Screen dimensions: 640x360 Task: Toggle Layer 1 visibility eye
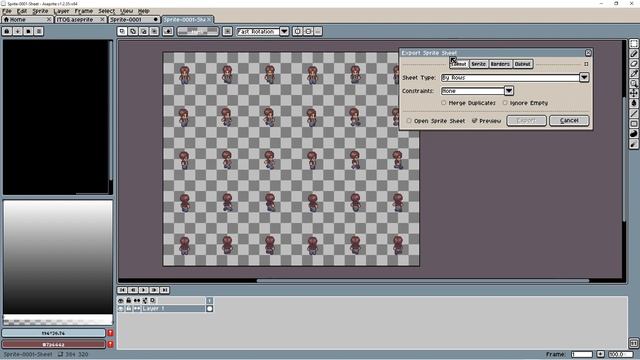(x=121, y=309)
